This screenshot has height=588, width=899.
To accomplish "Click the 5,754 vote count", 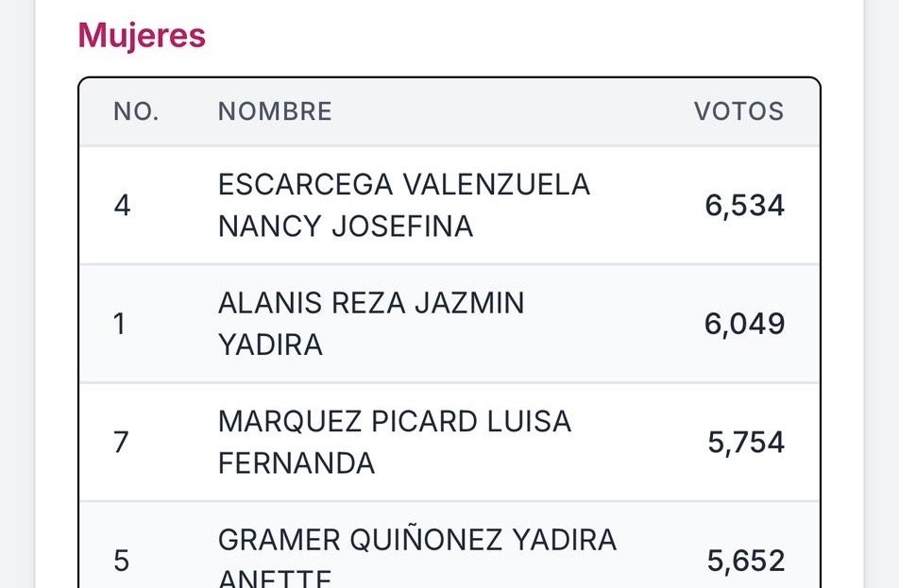I will tap(746, 443).
